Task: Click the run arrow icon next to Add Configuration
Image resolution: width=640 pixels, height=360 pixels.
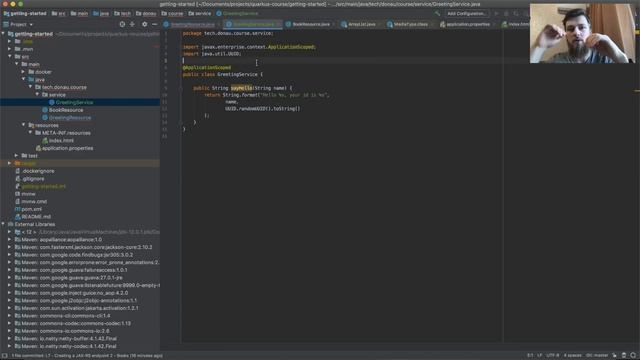Action: click(x=496, y=13)
